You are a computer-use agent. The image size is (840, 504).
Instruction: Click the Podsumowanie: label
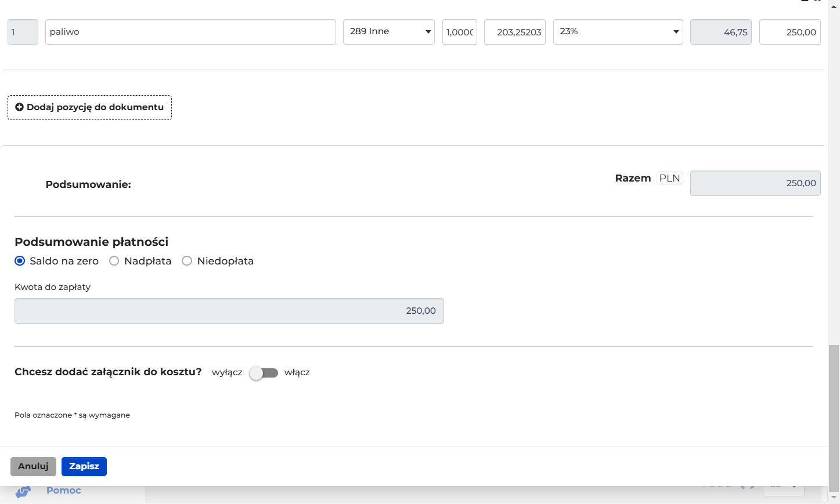(x=88, y=184)
